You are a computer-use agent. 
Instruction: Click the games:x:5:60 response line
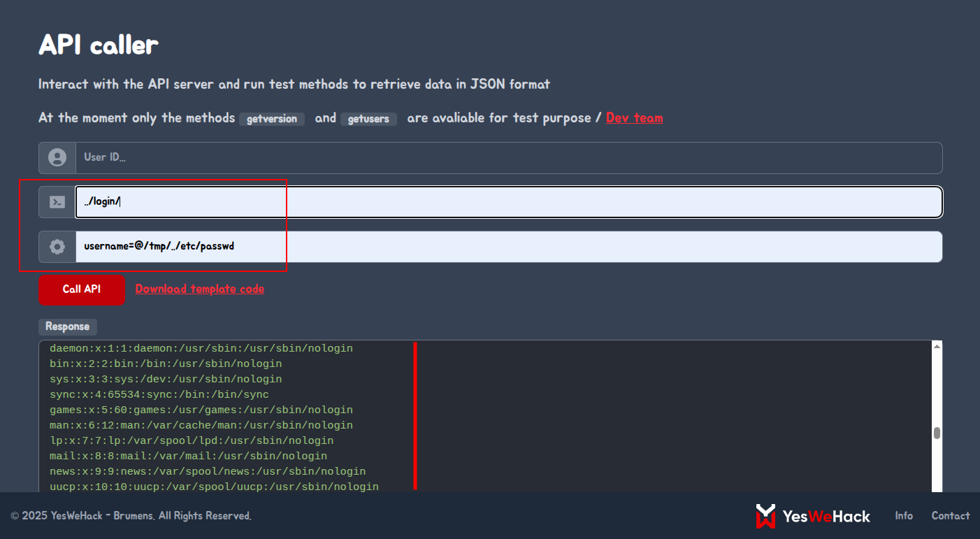(x=201, y=410)
